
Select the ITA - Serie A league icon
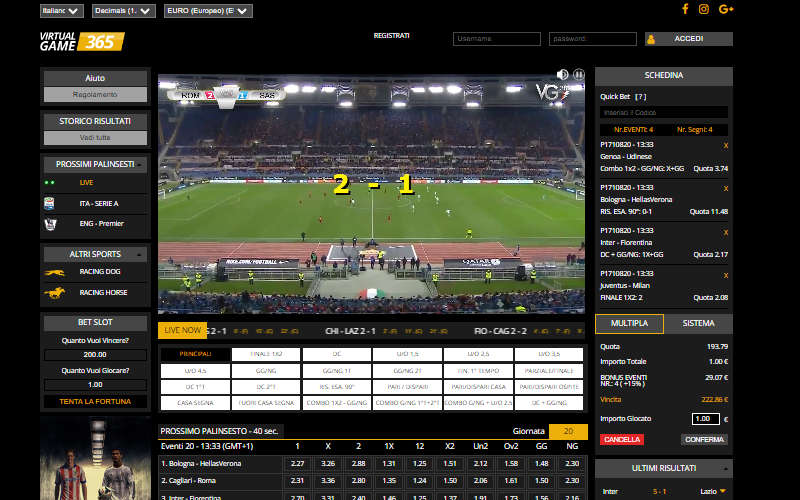tap(49, 204)
